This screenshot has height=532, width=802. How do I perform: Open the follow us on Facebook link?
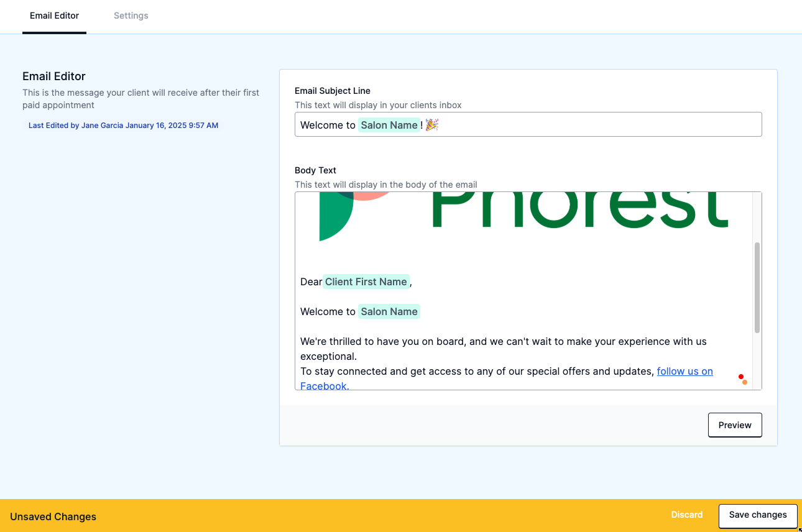tap(684, 371)
